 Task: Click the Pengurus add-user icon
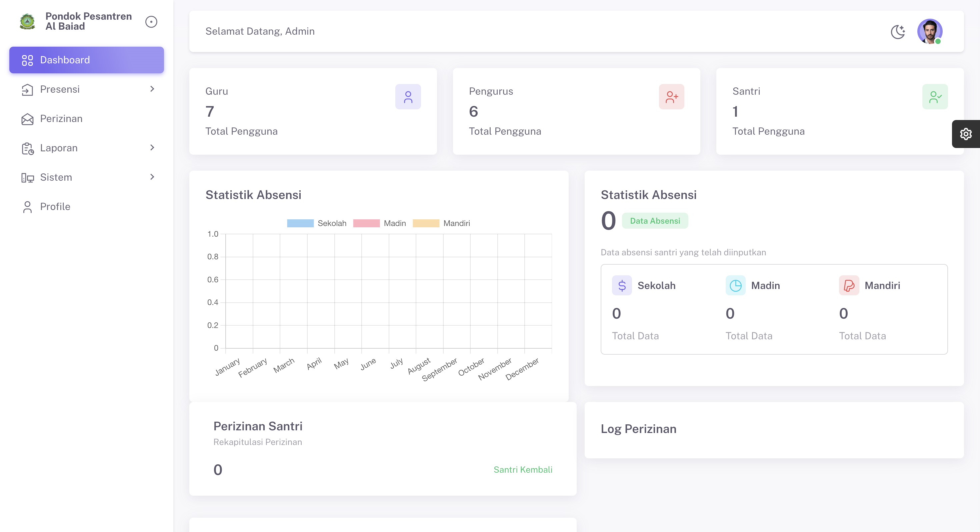pos(671,97)
